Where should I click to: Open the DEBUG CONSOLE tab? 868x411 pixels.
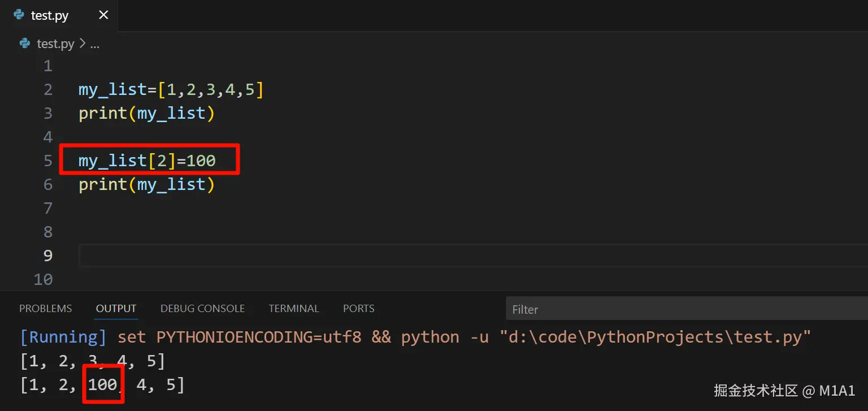[202, 309]
